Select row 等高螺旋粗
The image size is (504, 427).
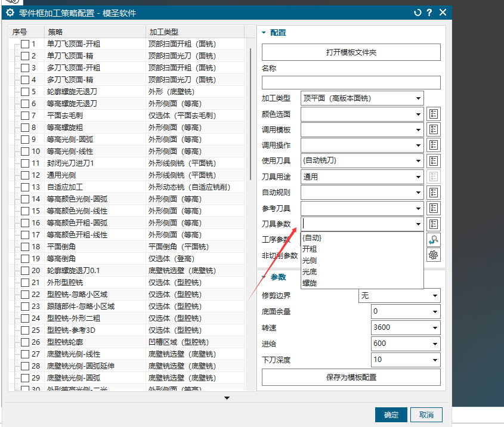click(127, 128)
